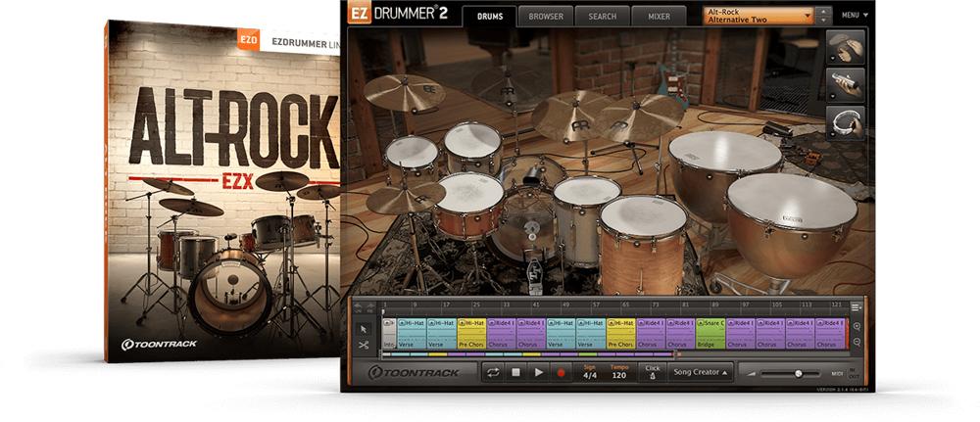980x422 pixels.
Task: Click the Tempo 120 field
Action: (618, 373)
